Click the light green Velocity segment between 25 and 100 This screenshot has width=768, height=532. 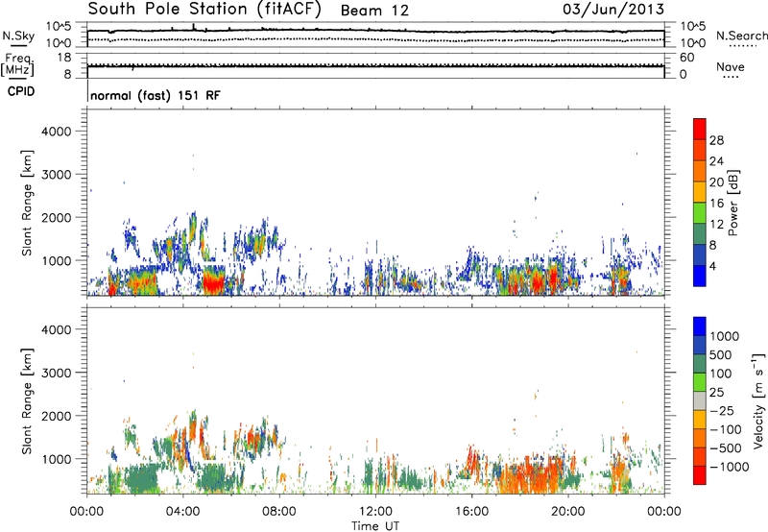pyautogui.click(x=700, y=382)
